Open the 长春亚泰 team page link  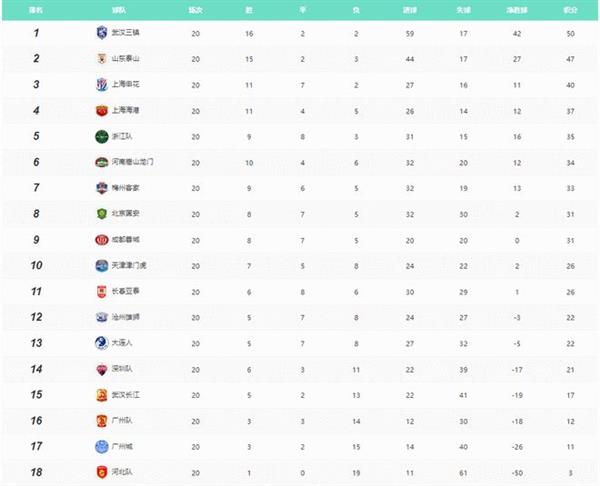pyautogui.click(x=126, y=291)
